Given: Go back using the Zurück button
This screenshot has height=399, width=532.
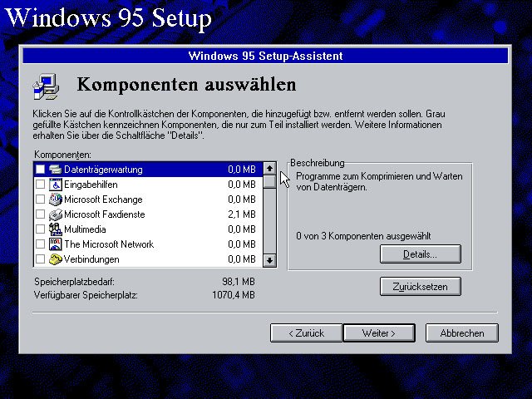Looking at the screenshot, I should 306,332.
